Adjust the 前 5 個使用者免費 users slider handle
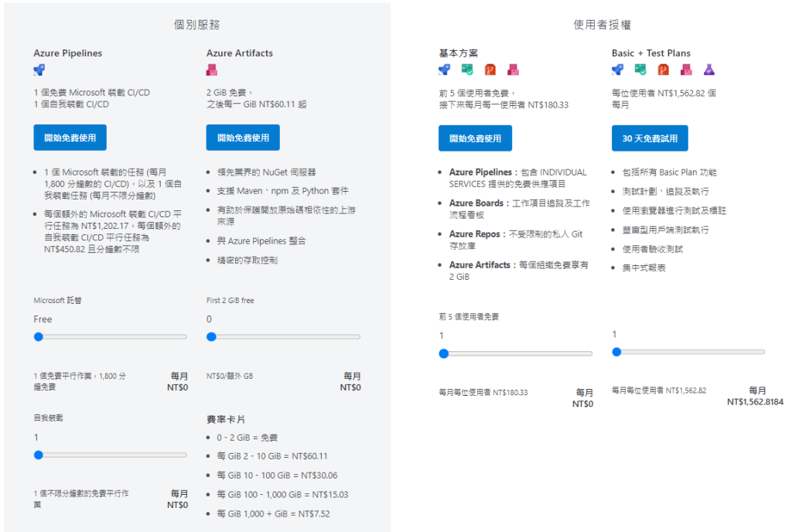Image resolution: width=792 pixels, height=532 pixels. pos(443,353)
